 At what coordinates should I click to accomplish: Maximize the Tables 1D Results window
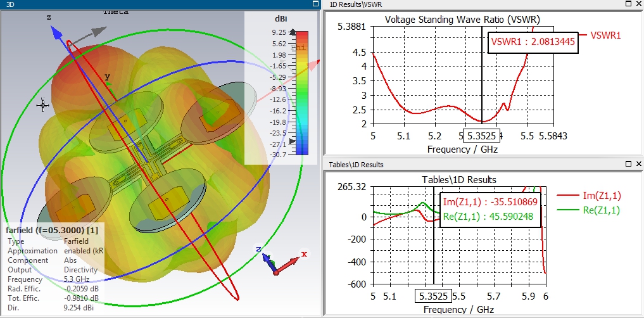click(x=628, y=164)
